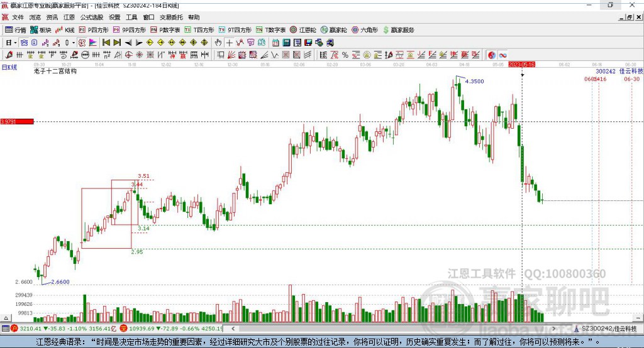Open the 板块 sector view
The height and width of the screenshot is (348, 644).
pos(41,30)
